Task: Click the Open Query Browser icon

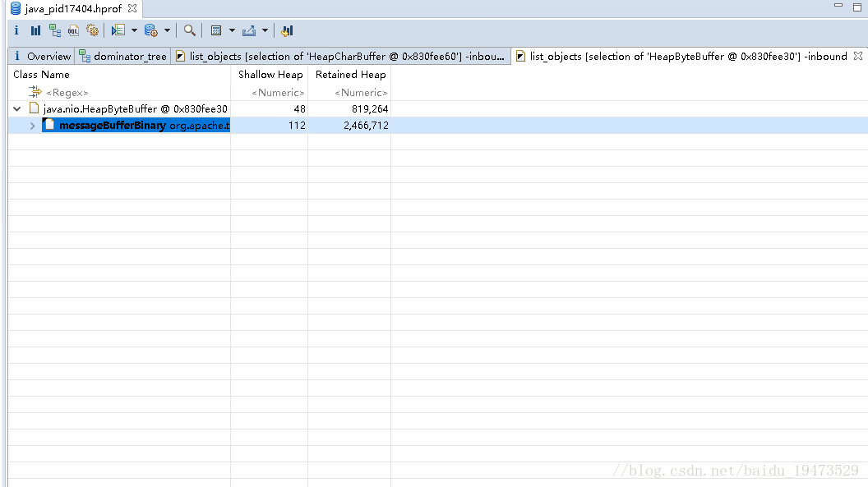Action: click(x=151, y=30)
